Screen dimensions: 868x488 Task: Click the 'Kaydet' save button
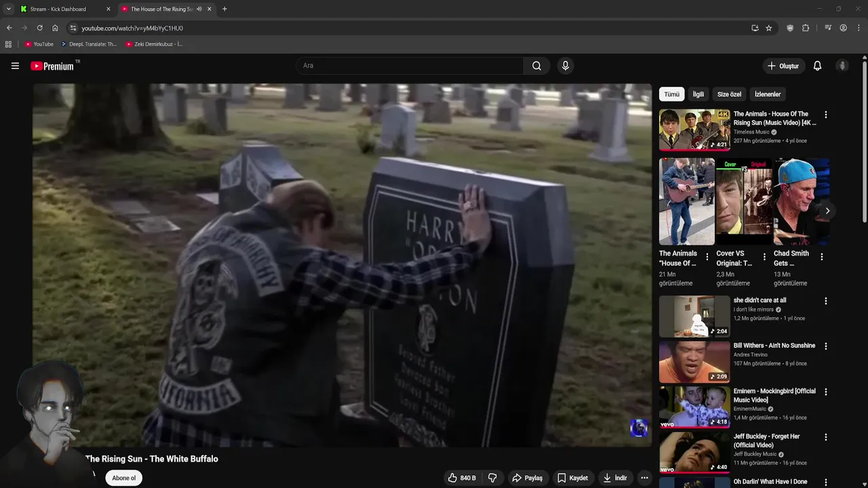[x=572, y=478]
